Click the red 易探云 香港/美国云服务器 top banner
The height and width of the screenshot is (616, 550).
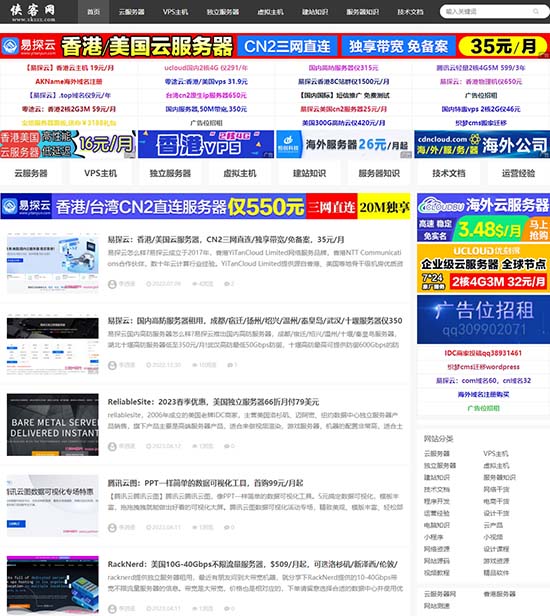(x=275, y=46)
